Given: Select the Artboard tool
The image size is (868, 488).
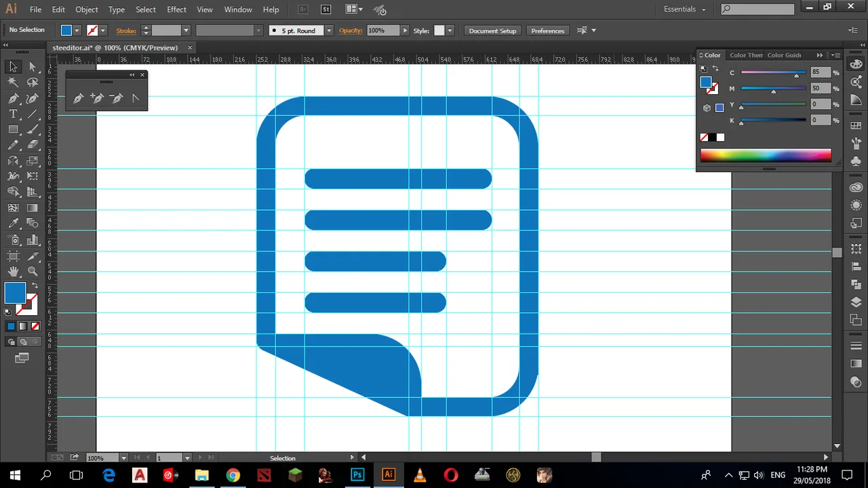Looking at the screenshot, I should 13,256.
